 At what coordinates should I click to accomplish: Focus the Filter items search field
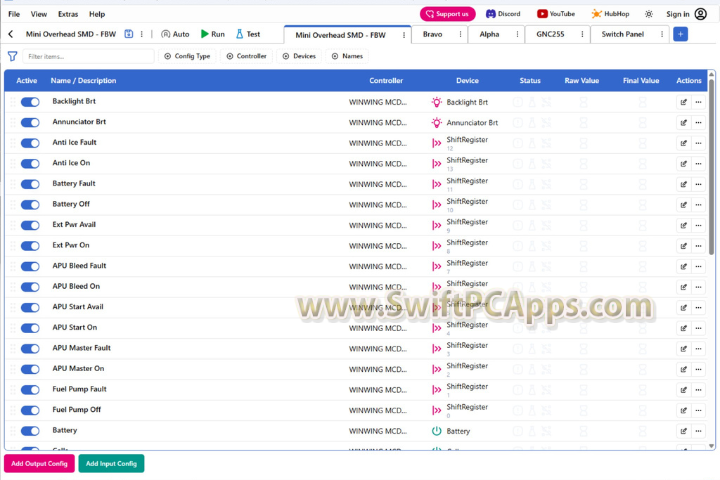pos(88,56)
